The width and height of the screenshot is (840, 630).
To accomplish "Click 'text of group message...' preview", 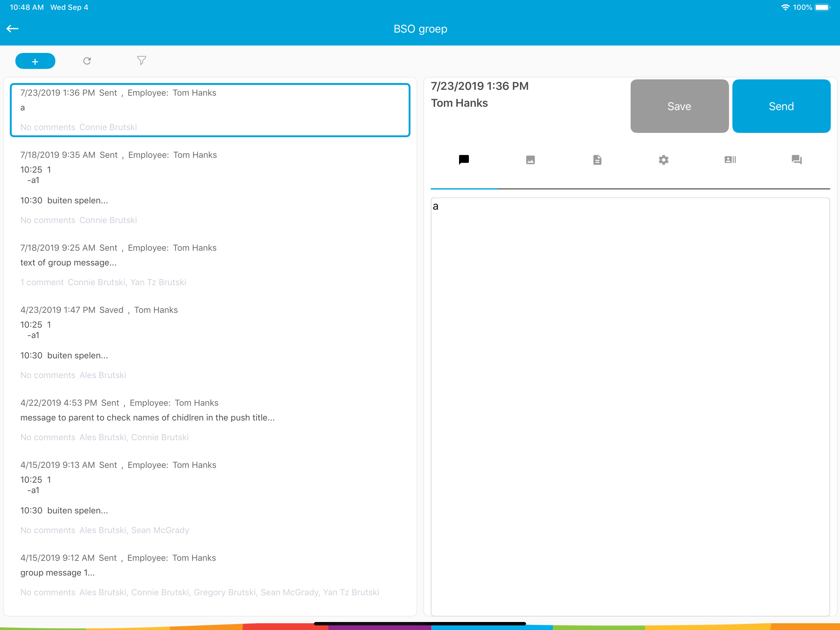I will [68, 263].
